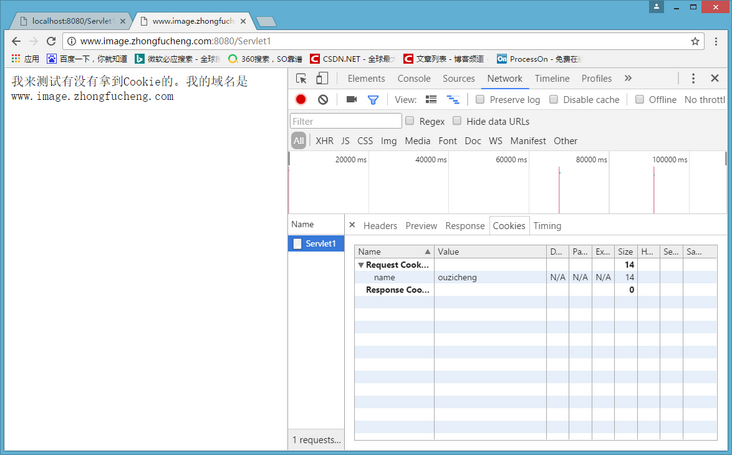The image size is (732, 455).
Task: Toggle the device toolbar icon
Action: point(322,78)
